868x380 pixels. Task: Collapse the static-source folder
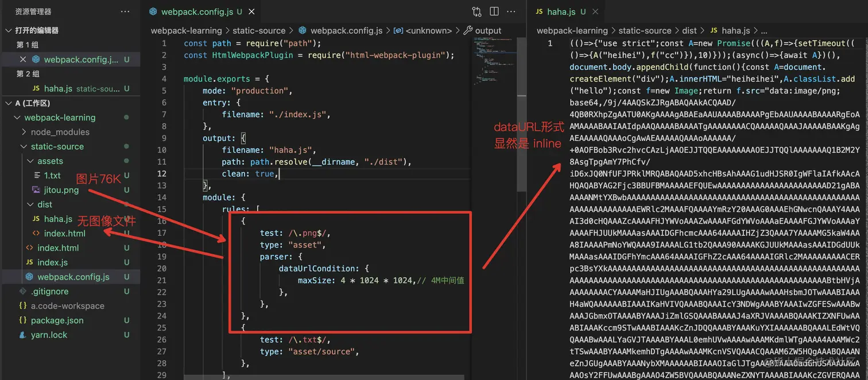pos(57,146)
